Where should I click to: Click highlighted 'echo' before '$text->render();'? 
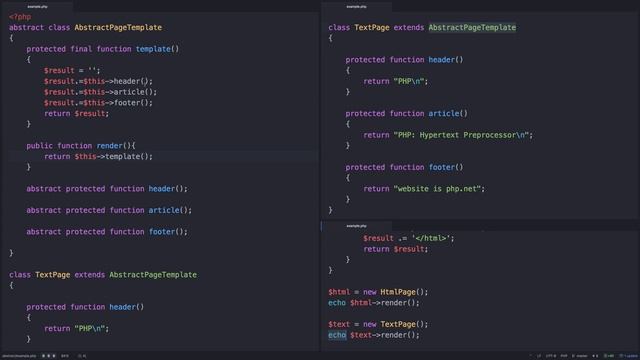(337, 335)
